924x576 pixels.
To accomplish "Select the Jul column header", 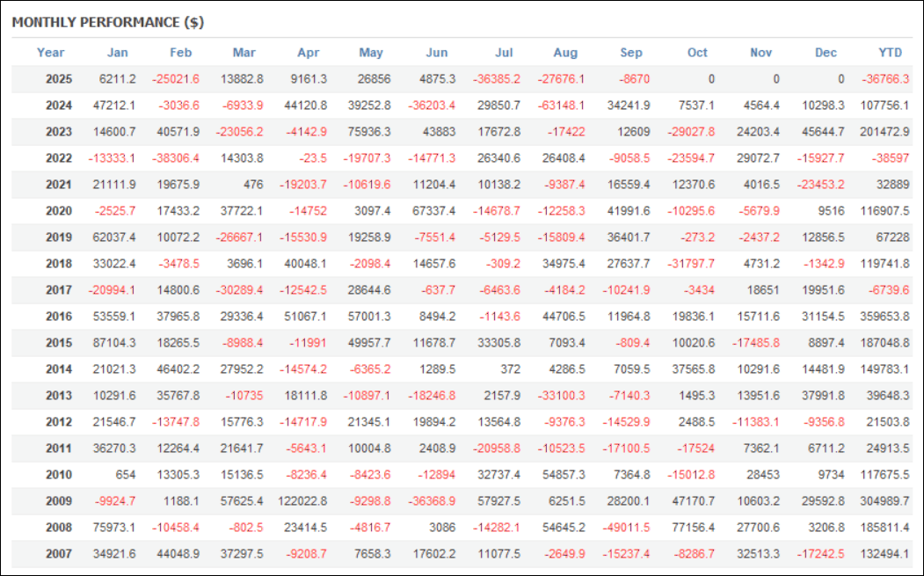I will (x=504, y=53).
